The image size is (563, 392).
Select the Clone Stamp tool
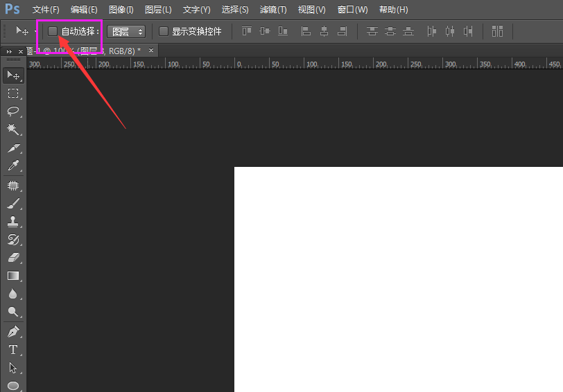pyautogui.click(x=13, y=222)
